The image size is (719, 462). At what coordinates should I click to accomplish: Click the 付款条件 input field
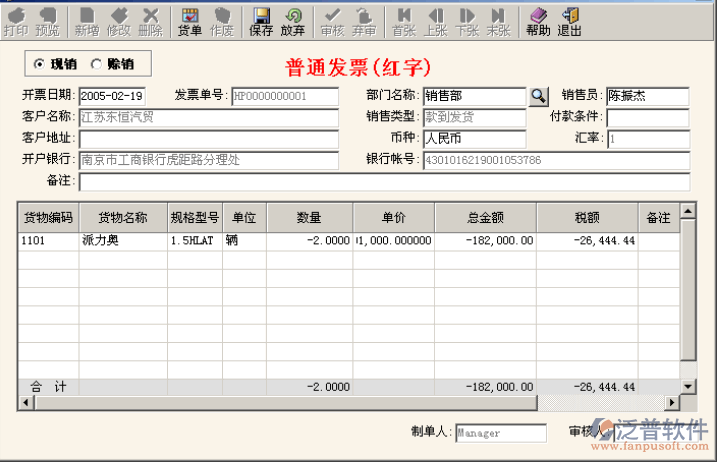coord(647,117)
